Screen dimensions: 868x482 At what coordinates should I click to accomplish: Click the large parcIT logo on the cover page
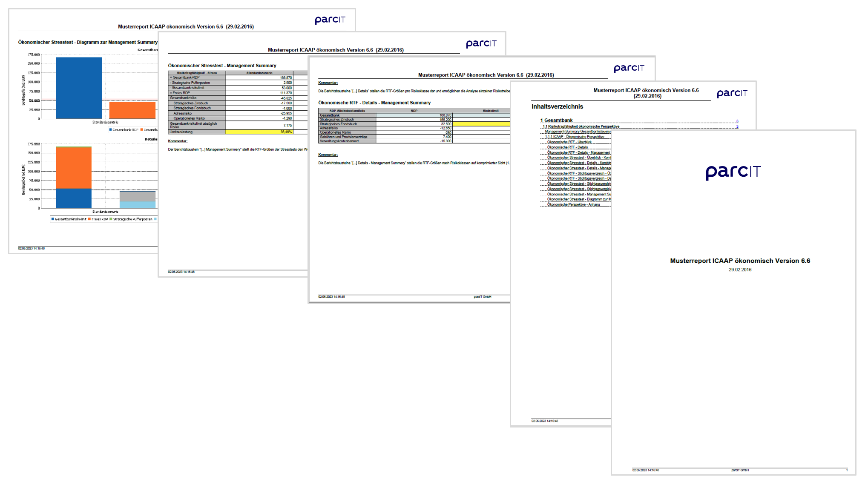733,172
